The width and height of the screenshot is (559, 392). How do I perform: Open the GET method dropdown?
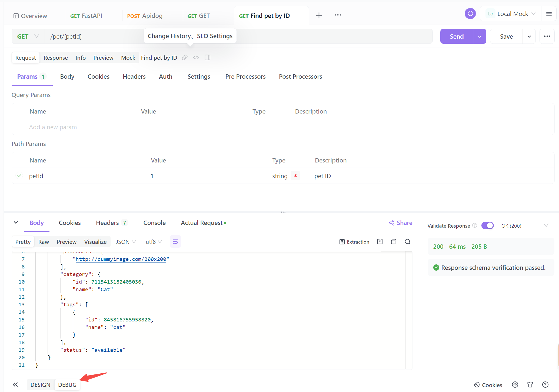point(28,36)
